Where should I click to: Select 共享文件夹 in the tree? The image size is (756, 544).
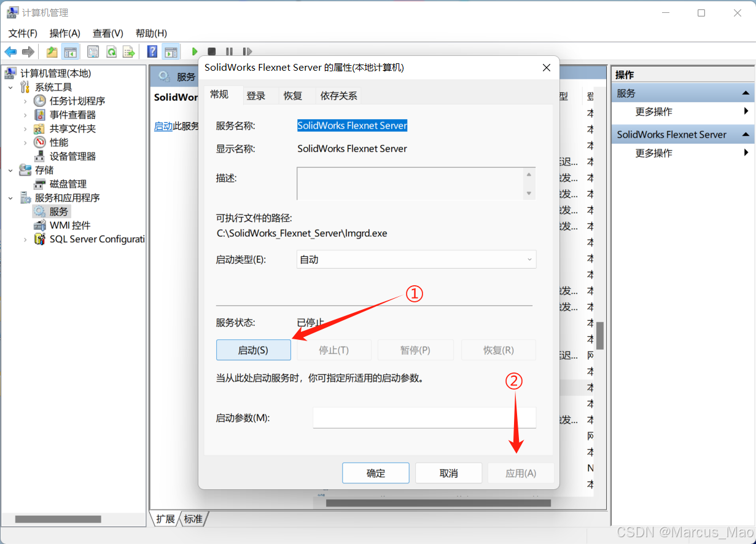tap(72, 128)
